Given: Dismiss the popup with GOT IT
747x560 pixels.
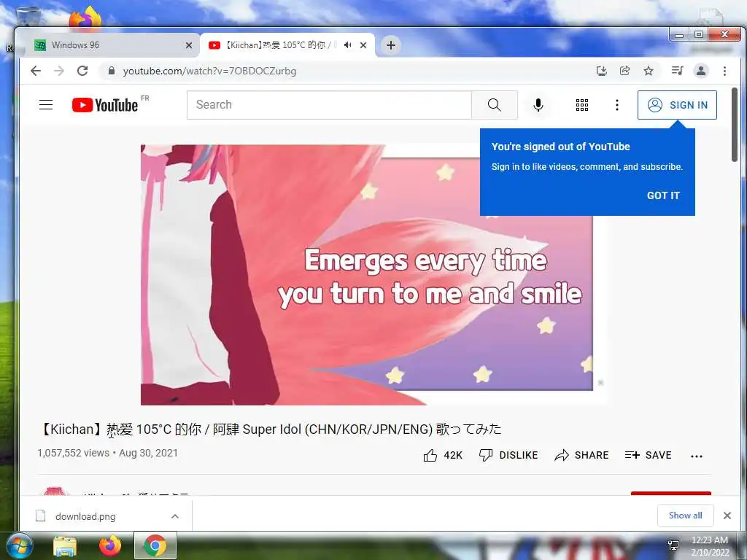Looking at the screenshot, I should (663, 195).
